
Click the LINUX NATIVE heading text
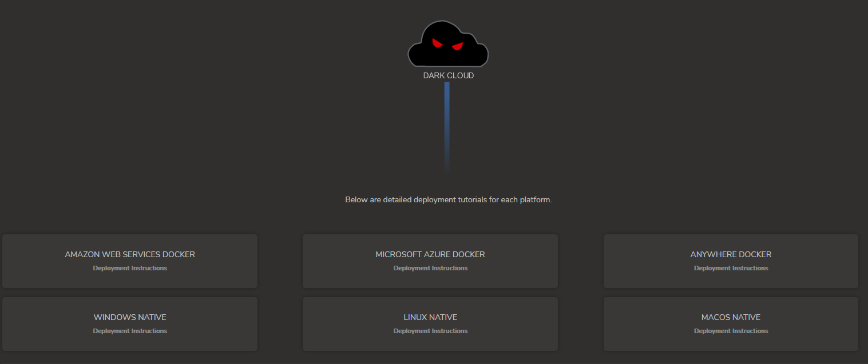(x=430, y=317)
